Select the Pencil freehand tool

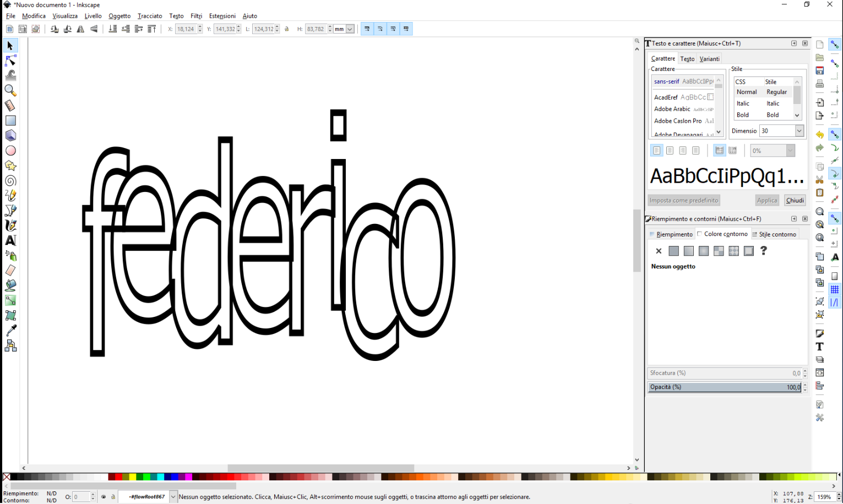[10, 195]
